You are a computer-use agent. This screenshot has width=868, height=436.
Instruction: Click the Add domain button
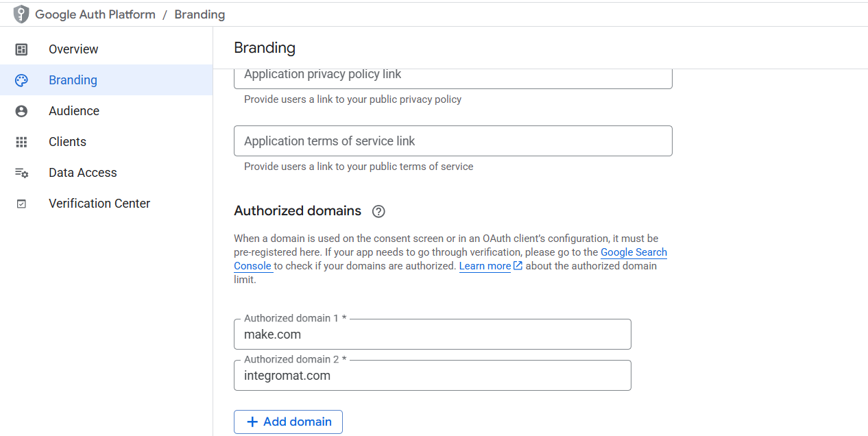pyautogui.click(x=288, y=422)
